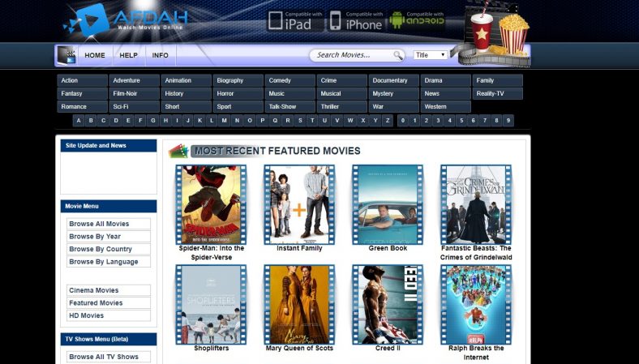Select the Film-Noir genre
The width and height of the screenshot is (639, 364).
134,93
